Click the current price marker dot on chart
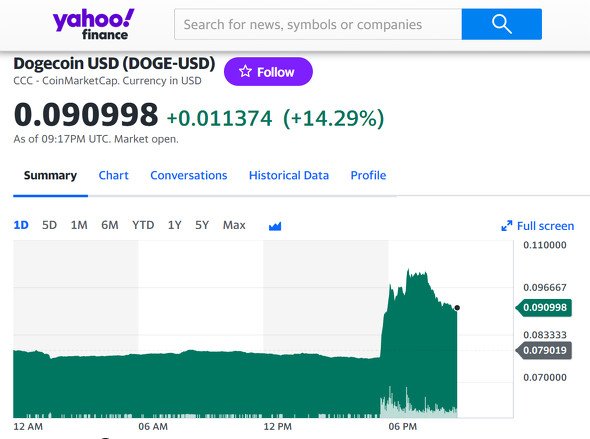This screenshot has height=439, width=590. [457, 308]
